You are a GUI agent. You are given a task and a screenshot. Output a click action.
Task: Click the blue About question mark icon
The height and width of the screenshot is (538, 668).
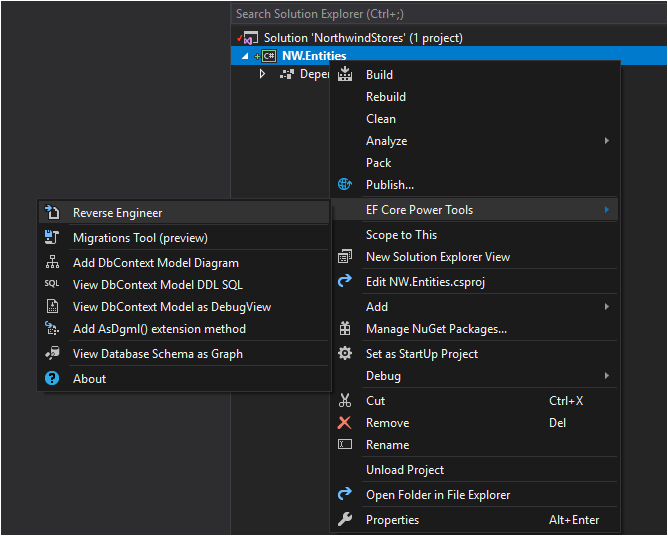coord(52,378)
